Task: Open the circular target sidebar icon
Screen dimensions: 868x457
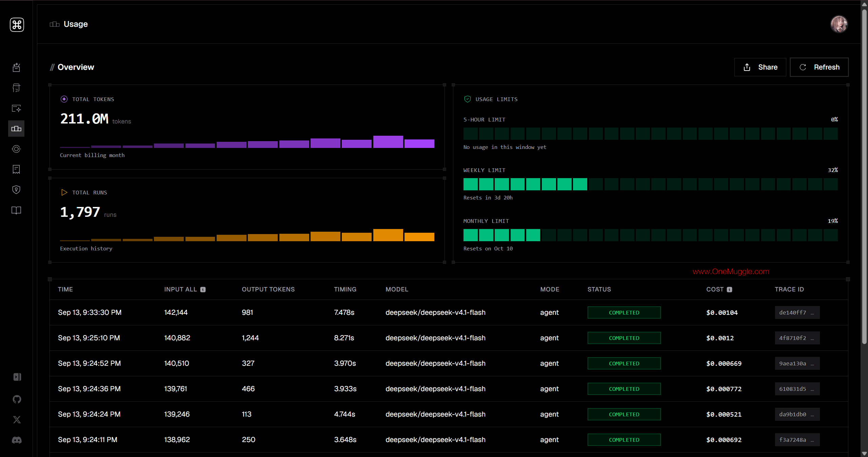Action: coord(16,149)
